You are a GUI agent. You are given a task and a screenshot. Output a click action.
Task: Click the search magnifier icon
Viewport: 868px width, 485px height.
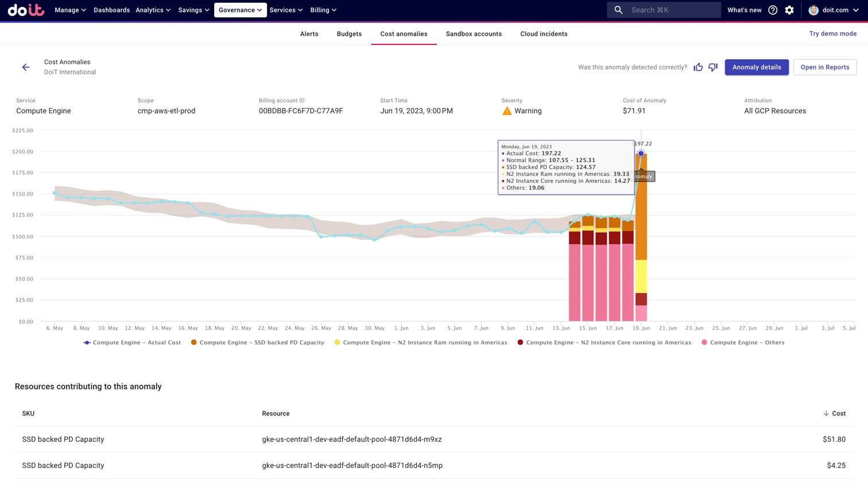pos(618,10)
